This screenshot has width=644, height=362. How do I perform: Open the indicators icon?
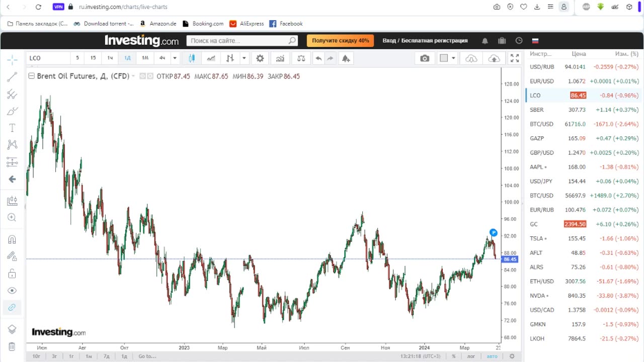click(280, 58)
